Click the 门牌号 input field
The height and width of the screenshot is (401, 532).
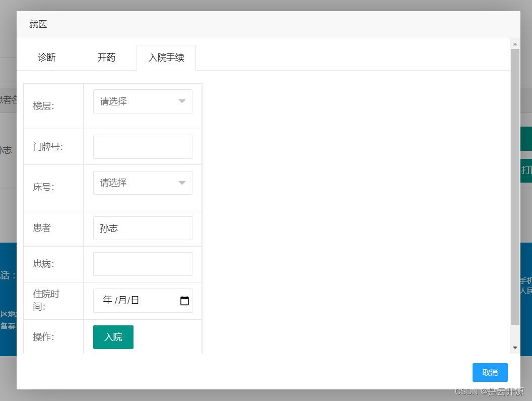[143, 146]
